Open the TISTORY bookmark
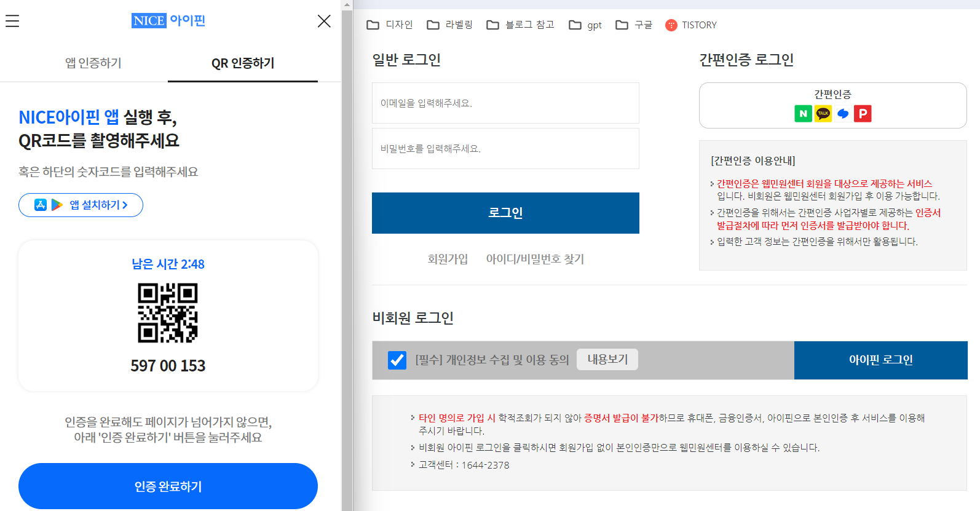The height and width of the screenshot is (511, 980). coord(691,25)
